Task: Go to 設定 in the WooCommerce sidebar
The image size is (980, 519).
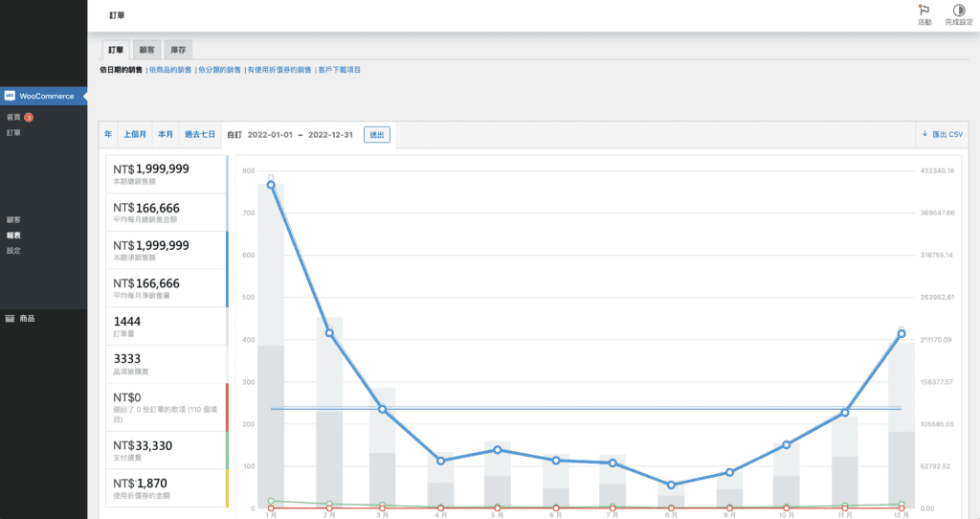Action: tap(13, 251)
